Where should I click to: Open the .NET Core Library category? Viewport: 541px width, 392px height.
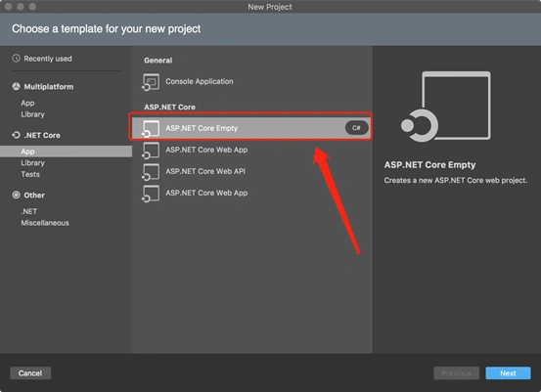[x=33, y=162]
